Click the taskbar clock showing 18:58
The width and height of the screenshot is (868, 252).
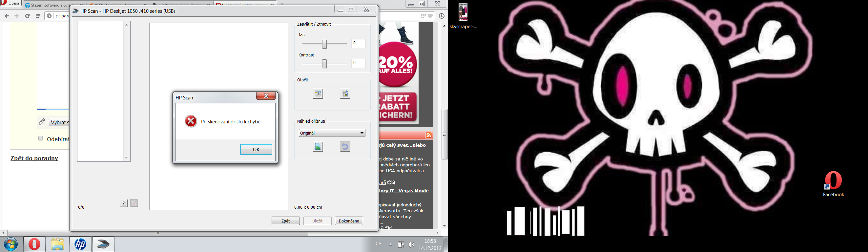430,244
